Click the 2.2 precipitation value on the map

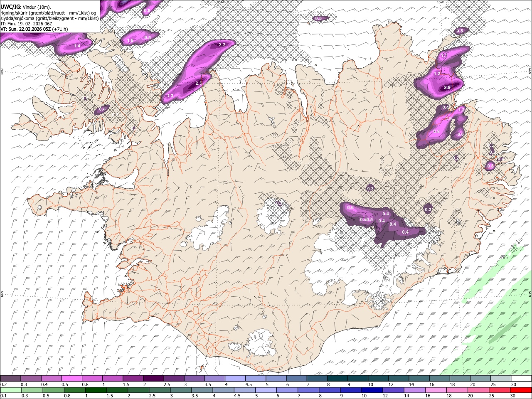[222, 44]
